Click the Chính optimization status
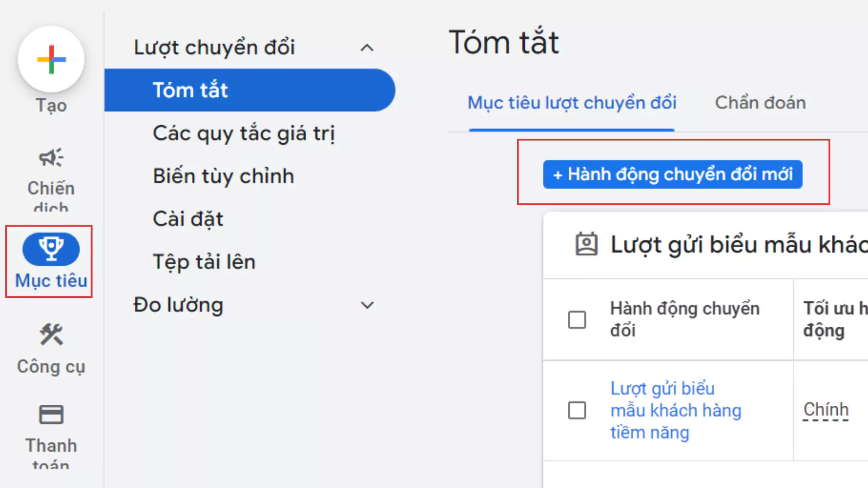Screen dimensions: 868x488 (x=826, y=410)
